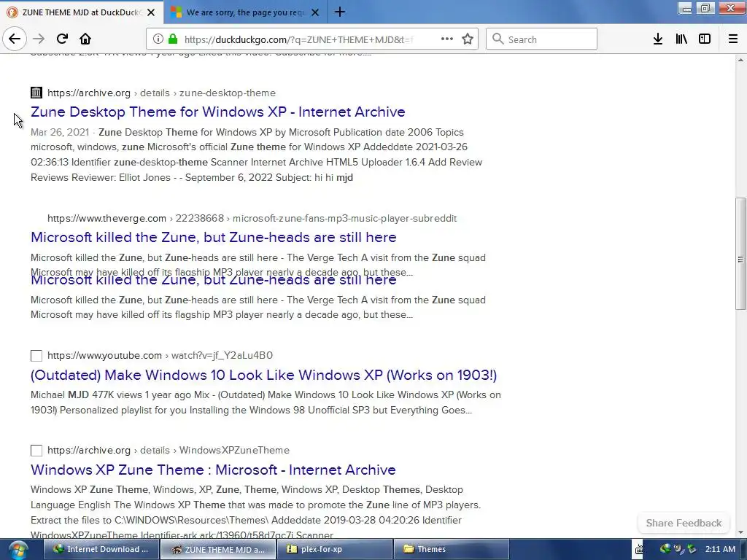Click the scrollbar down arrow
Viewport: 747px width, 560px height.
pyautogui.click(x=740, y=532)
